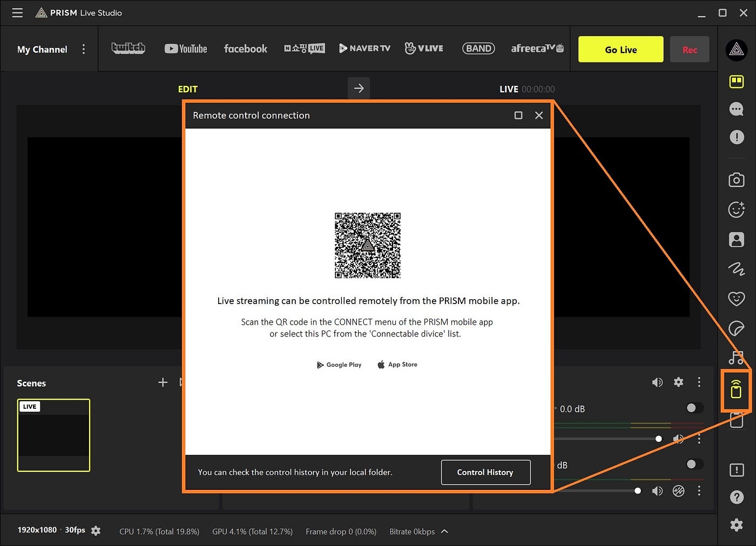Click the Control History button
Image resolution: width=756 pixels, height=546 pixels.
point(485,472)
